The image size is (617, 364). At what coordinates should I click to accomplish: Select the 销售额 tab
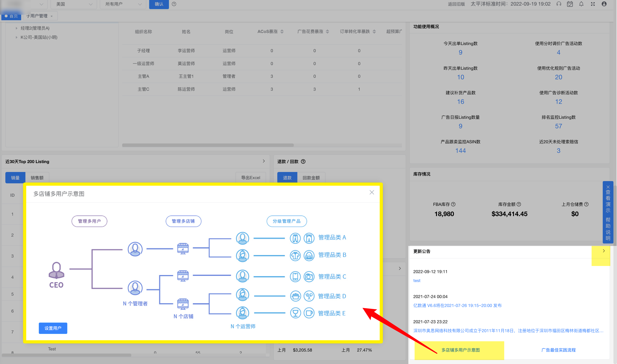click(37, 178)
